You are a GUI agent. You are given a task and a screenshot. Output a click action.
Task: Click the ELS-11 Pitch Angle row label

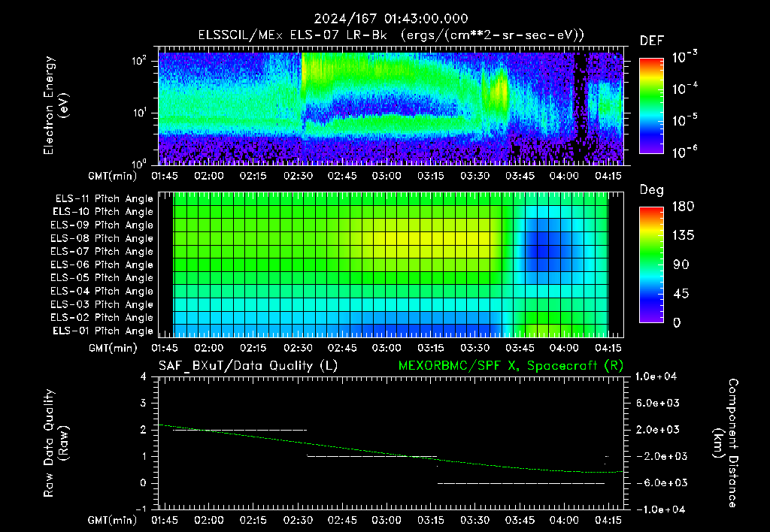104,199
